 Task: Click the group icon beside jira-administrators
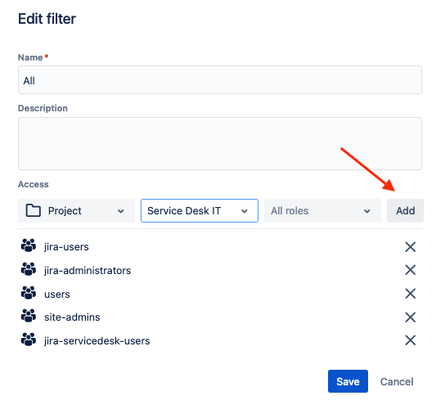[x=28, y=269]
